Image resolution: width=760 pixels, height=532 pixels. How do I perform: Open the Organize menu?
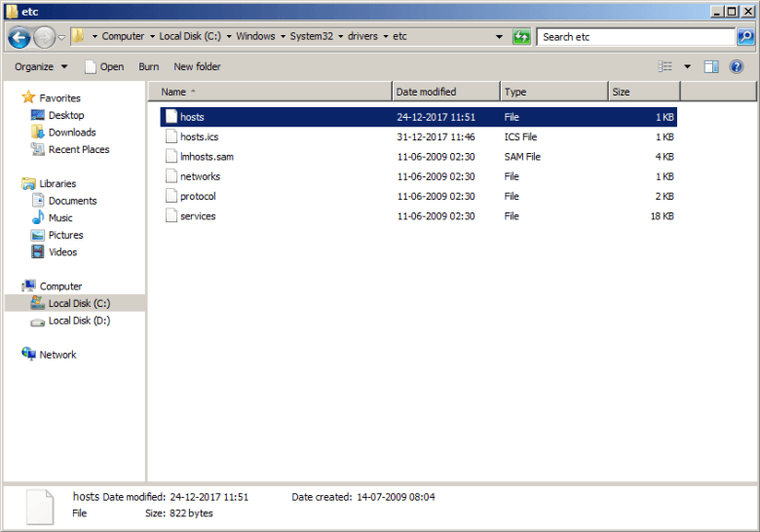[x=41, y=66]
